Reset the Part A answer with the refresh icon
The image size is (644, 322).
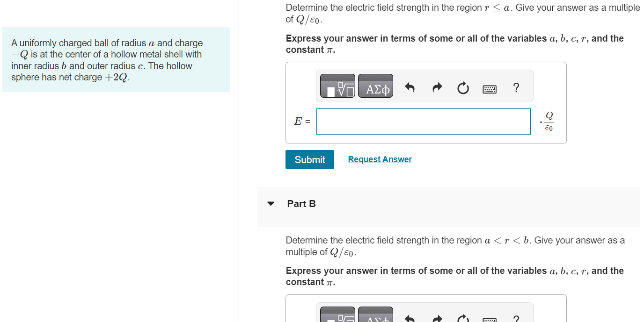462,87
